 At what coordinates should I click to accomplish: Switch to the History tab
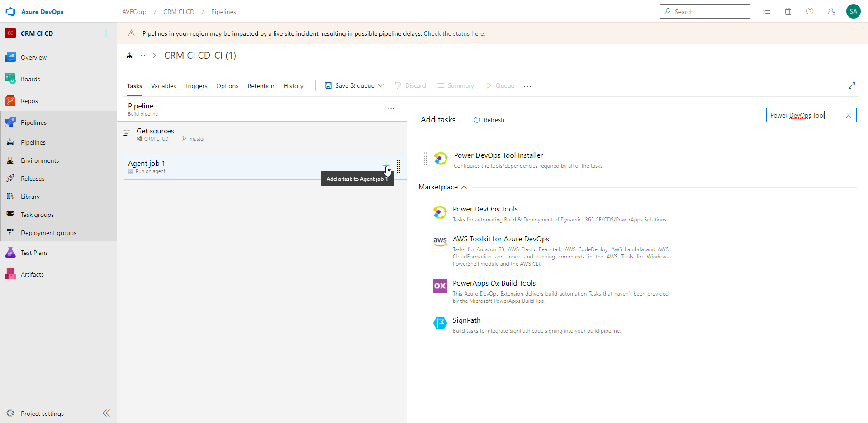293,86
